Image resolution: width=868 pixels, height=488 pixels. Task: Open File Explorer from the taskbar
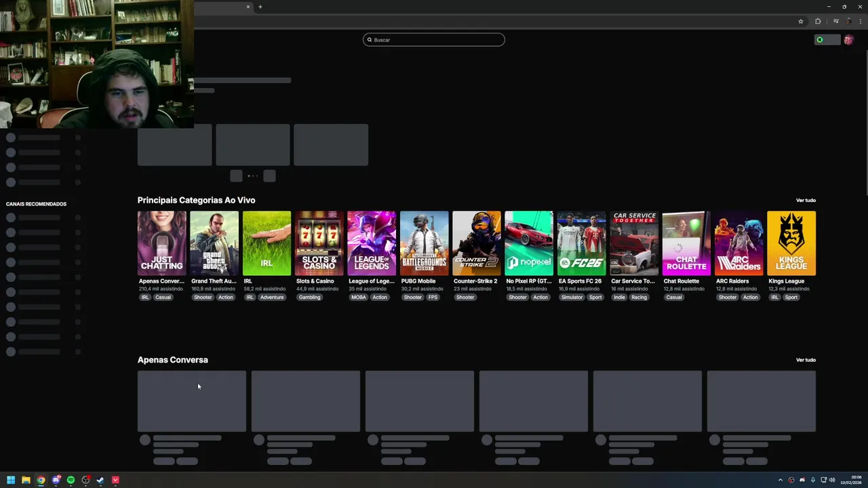[x=26, y=481]
